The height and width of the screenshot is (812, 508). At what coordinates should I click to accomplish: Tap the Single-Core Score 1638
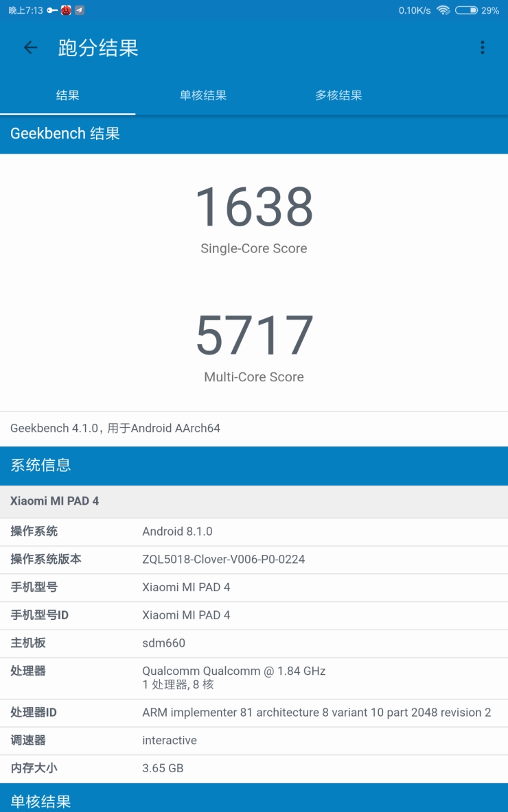(254, 207)
